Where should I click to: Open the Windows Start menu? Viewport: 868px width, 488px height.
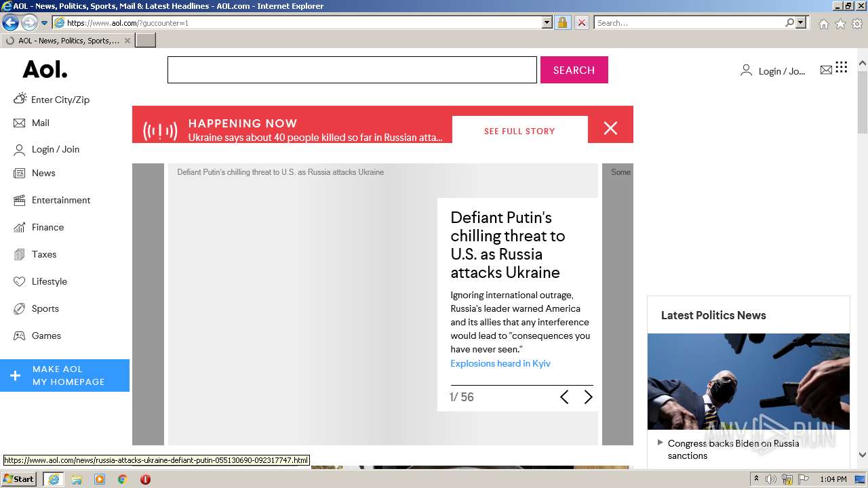click(x=18, y=479)
